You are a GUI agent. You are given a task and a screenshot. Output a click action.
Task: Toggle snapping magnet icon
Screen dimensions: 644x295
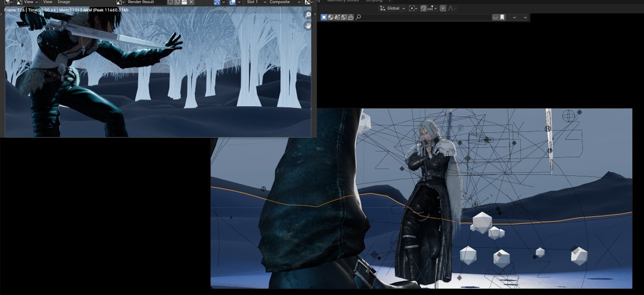tap(423, 8)
